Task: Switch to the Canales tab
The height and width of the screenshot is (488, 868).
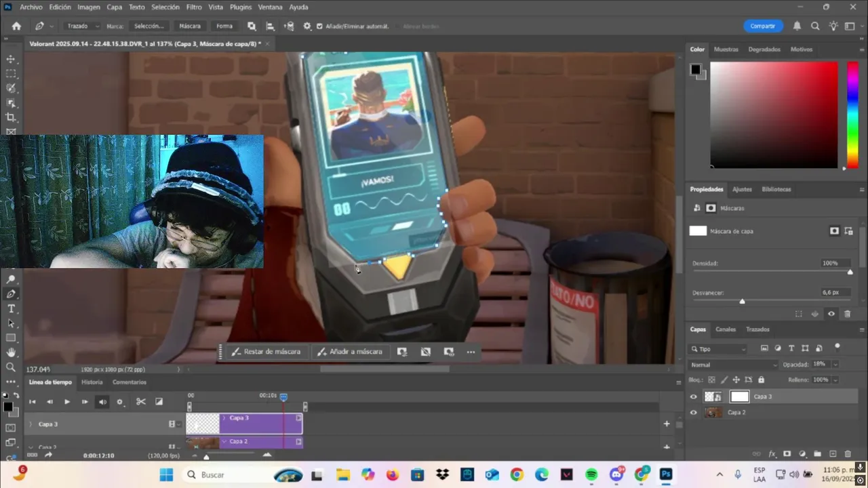Action: pos(726,329)
